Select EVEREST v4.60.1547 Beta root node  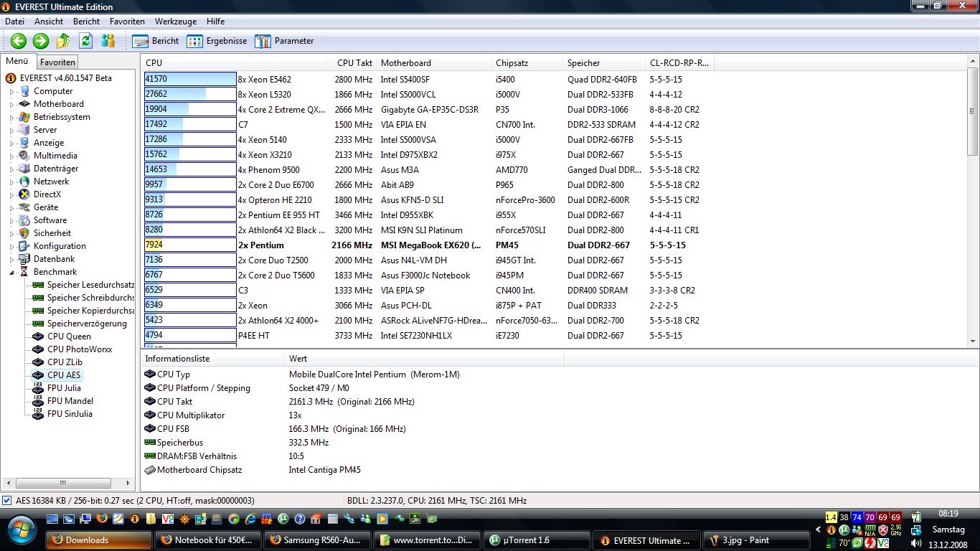pyautogui.click(x=59, y=77)
